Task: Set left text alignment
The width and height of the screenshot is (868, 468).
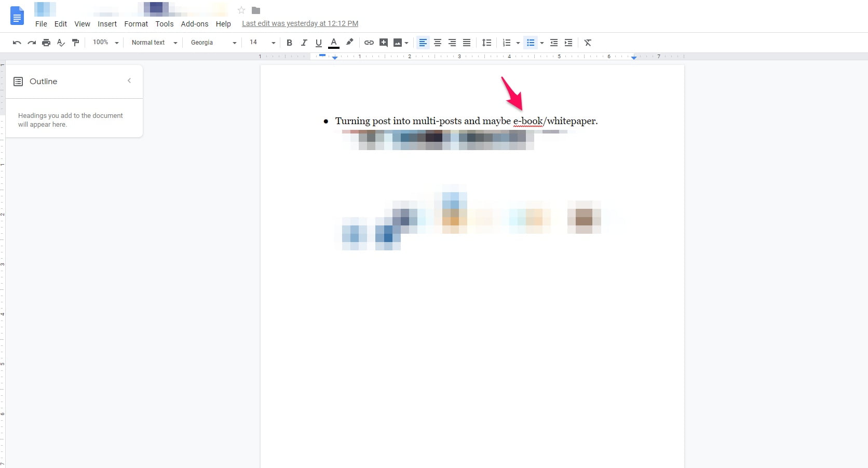Action: coord(423,43)
